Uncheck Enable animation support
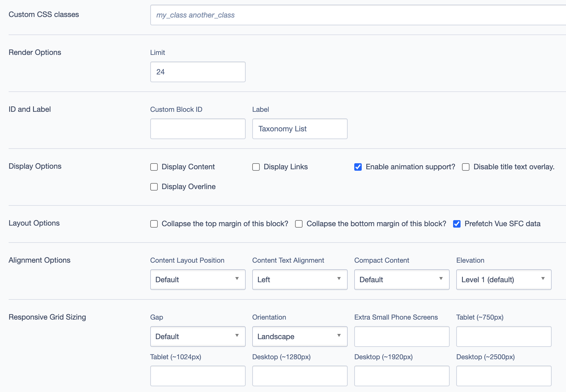This screenshot has width=566, height=392. click(358, 167)
